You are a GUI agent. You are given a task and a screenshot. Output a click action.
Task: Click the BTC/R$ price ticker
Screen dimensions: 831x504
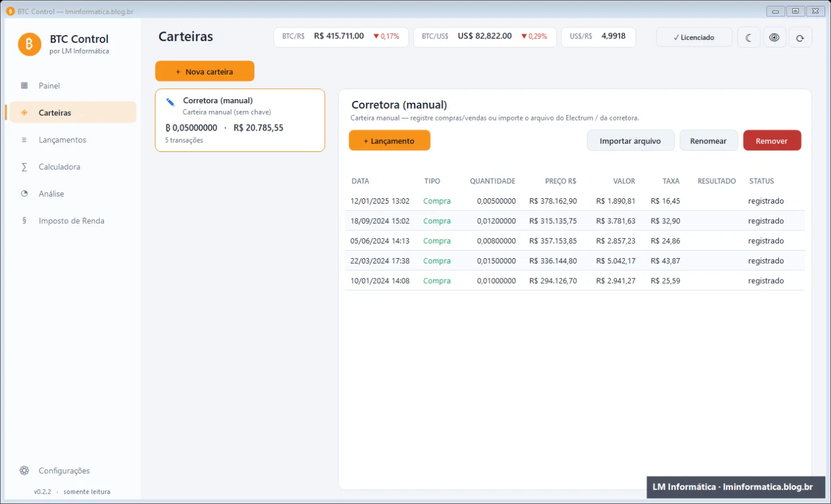(341, 37)
